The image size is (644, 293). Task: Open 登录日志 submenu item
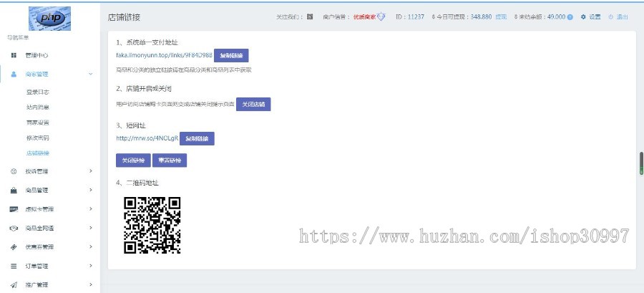37,92
